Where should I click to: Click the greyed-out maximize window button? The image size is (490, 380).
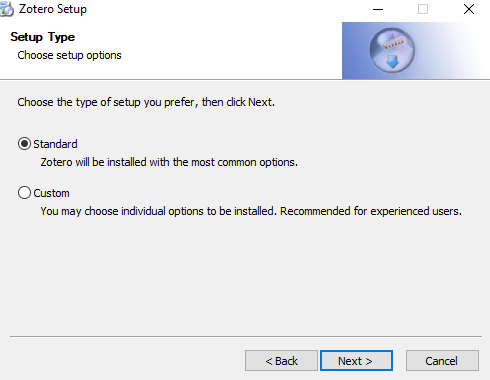[x=423, y=9]
